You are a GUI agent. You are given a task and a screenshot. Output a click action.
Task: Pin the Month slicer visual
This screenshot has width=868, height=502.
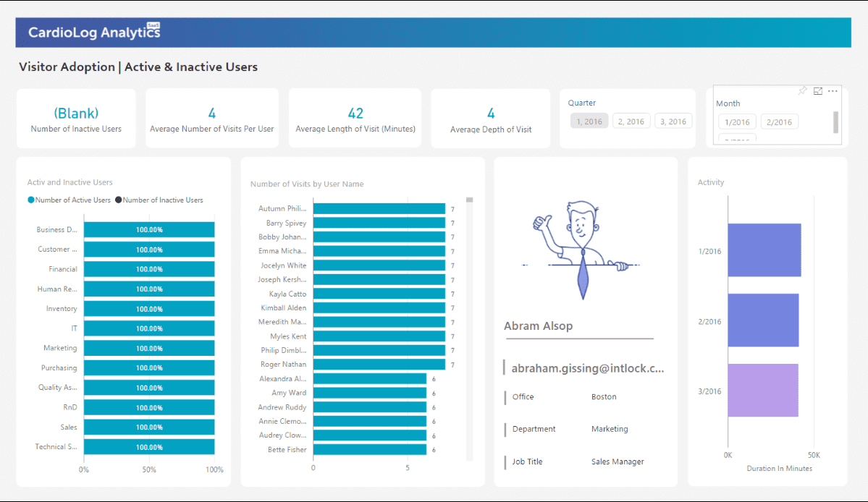(802, 91)
